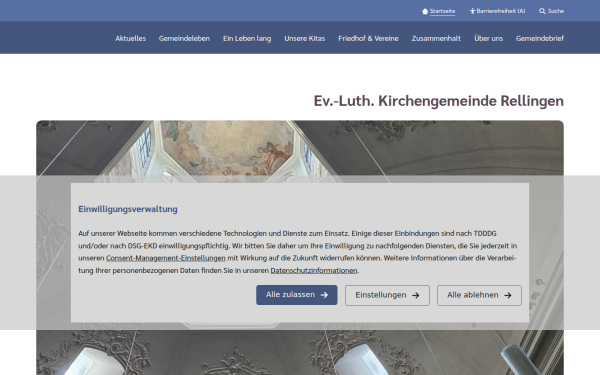Screen dimensions: 600x375
Task: Open the Unsere Kitas menu
Action: pos(305,38)
